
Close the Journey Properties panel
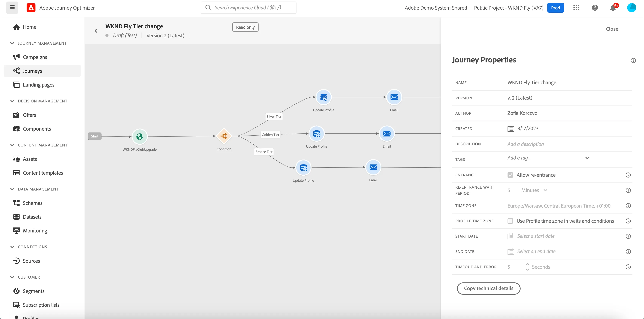pos(612,29)
